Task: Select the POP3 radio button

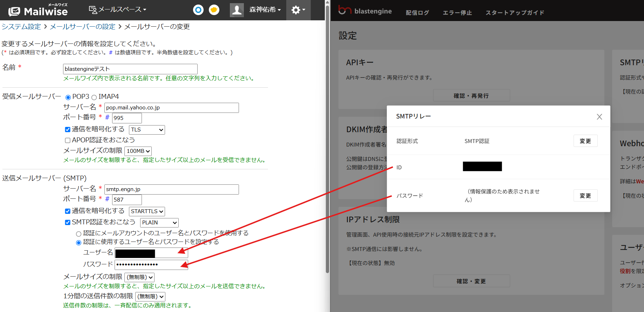Action: click(68, 97)
